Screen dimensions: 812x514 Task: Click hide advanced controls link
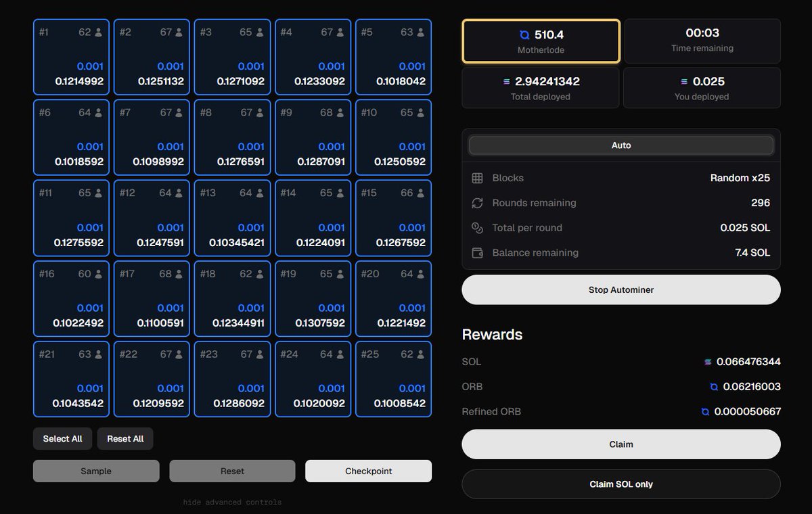coord(232,503)
